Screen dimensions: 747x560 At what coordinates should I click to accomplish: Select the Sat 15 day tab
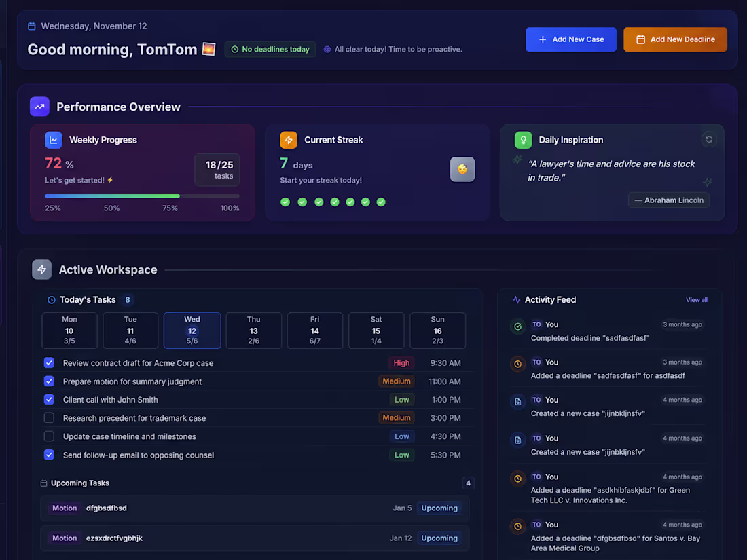click(x=376, y=331)
